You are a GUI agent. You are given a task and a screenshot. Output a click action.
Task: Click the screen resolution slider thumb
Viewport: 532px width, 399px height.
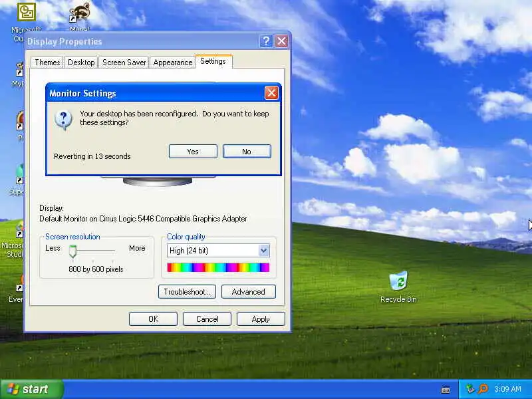pyautogui.click(x=72, y=251)
